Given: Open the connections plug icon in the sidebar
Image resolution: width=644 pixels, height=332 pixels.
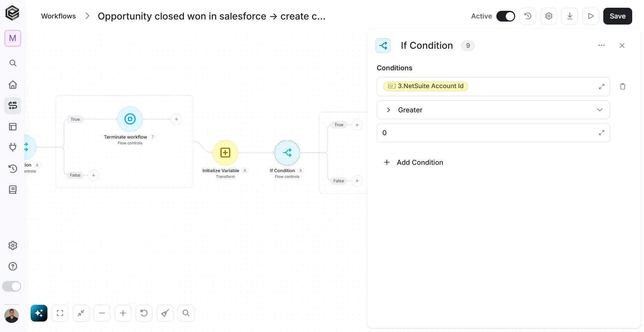Looking at the screenshot, I should point(13,147).
